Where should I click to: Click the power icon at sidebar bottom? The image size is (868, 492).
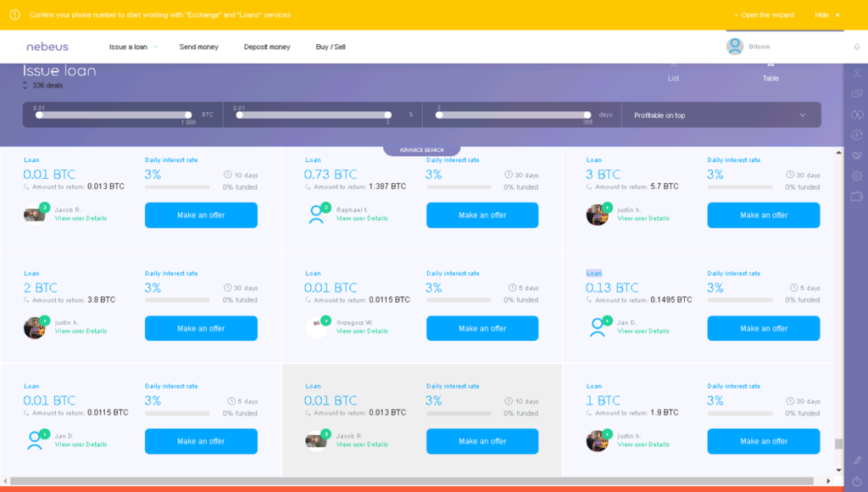point(856,481)
